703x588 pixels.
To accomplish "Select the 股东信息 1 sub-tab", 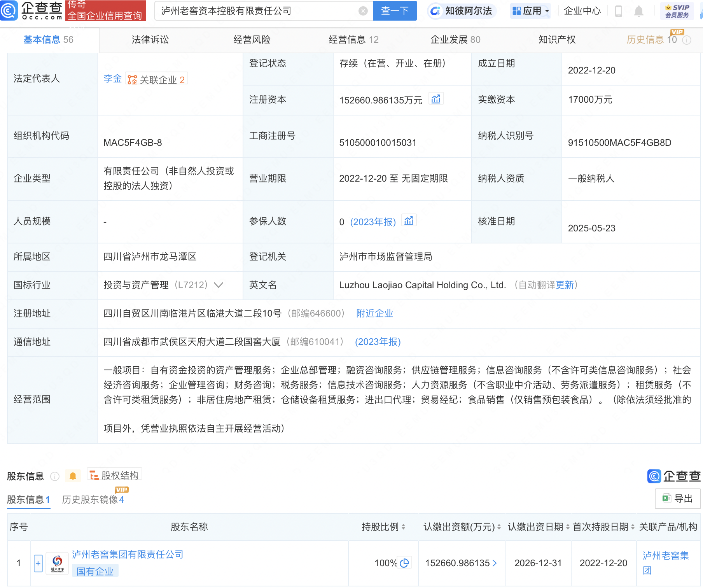I will pyautogui.click(x=28, y=500).
